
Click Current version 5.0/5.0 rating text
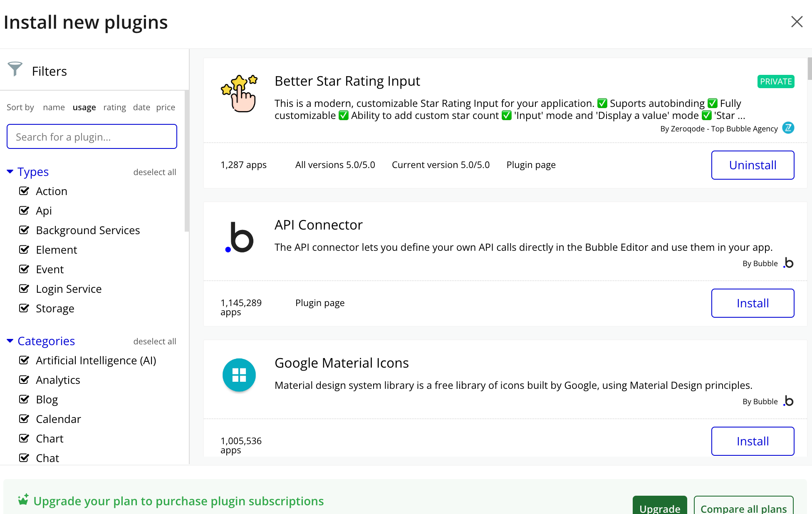point(441,165)
